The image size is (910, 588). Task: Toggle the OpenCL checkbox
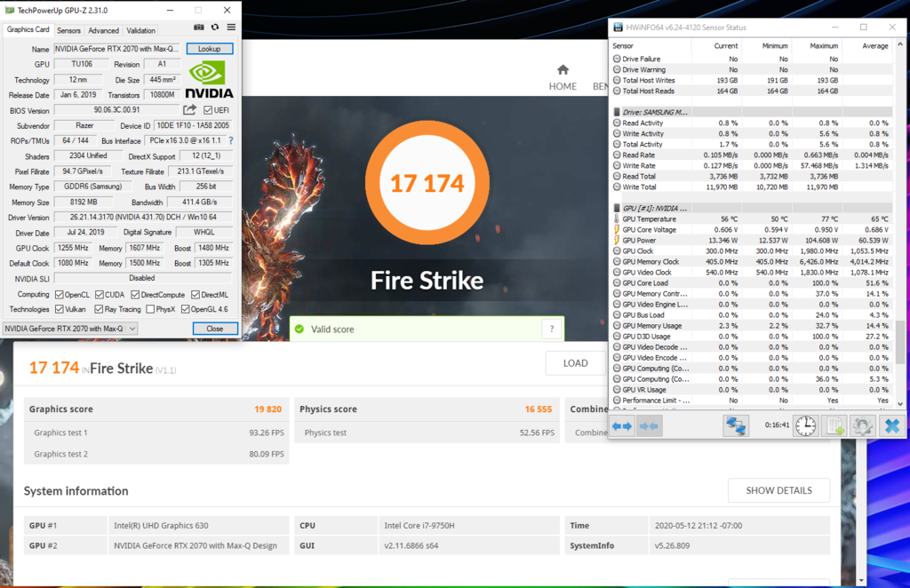pos(60,295)
